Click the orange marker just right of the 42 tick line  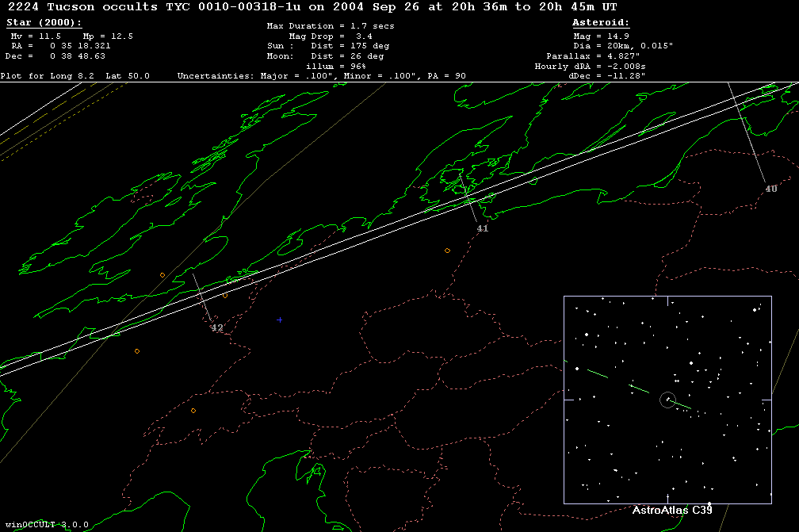(225, 296)
